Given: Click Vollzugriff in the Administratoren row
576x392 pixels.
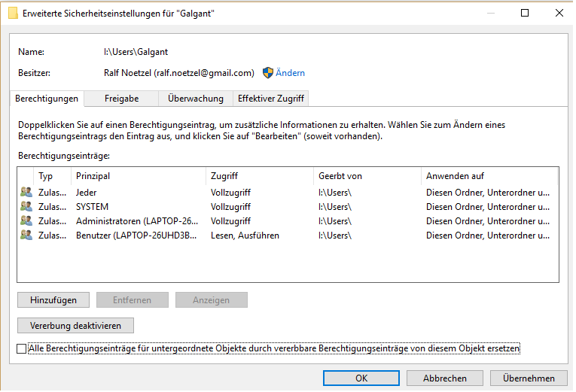Looking at the screenshot, I should (x=230, y=221).
